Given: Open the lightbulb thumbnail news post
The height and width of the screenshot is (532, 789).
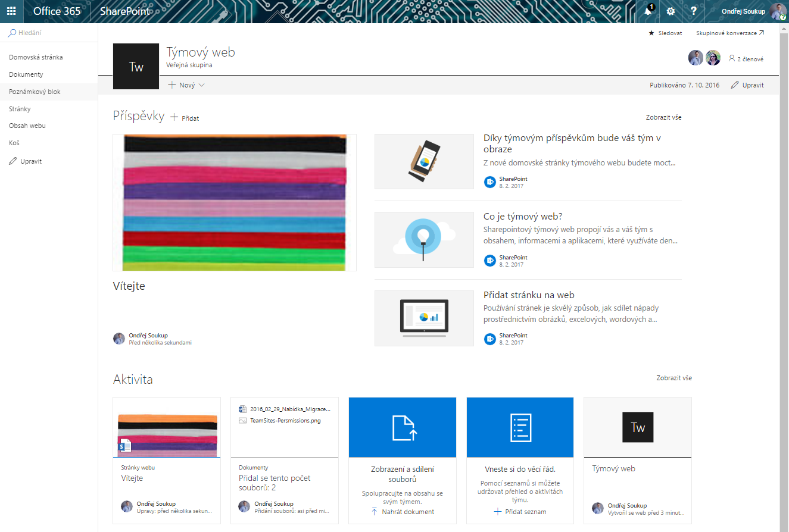Looking at the screenshot, I should point(424,240).
